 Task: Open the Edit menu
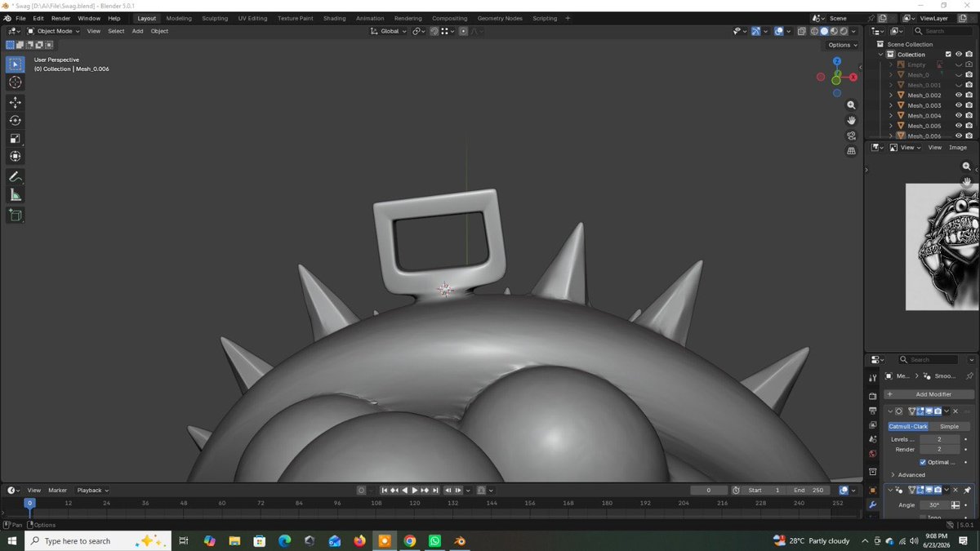[x=38, y=18]
